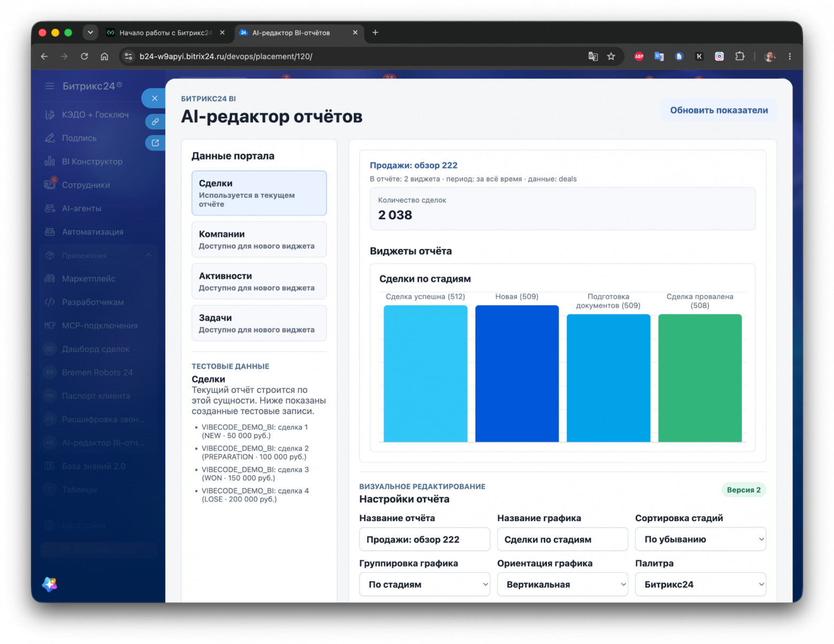This screenshot has height=644, width=834.
Task: Close the slider panel with the X button
Action: 155,98
